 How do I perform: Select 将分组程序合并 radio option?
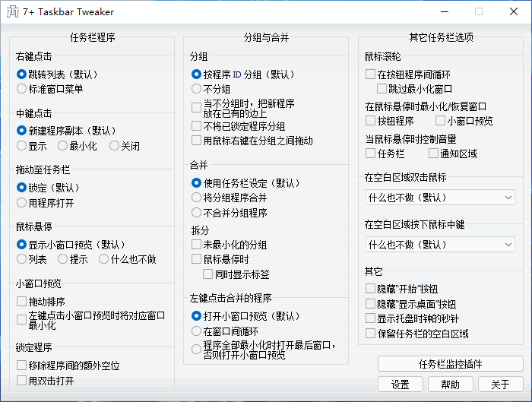(x=196, y=198)
